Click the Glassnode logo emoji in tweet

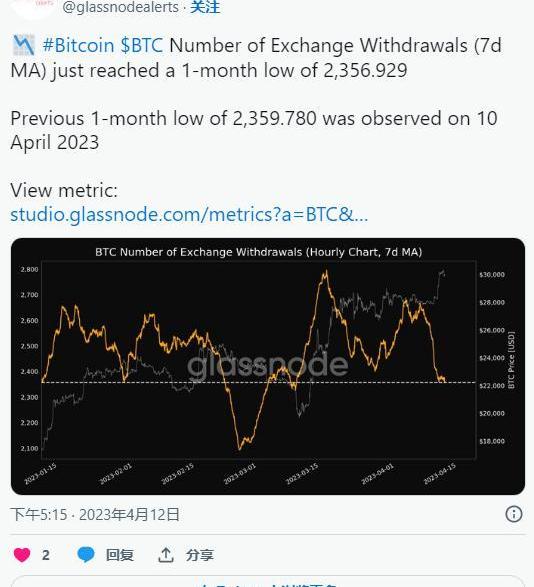pos(24,45)
